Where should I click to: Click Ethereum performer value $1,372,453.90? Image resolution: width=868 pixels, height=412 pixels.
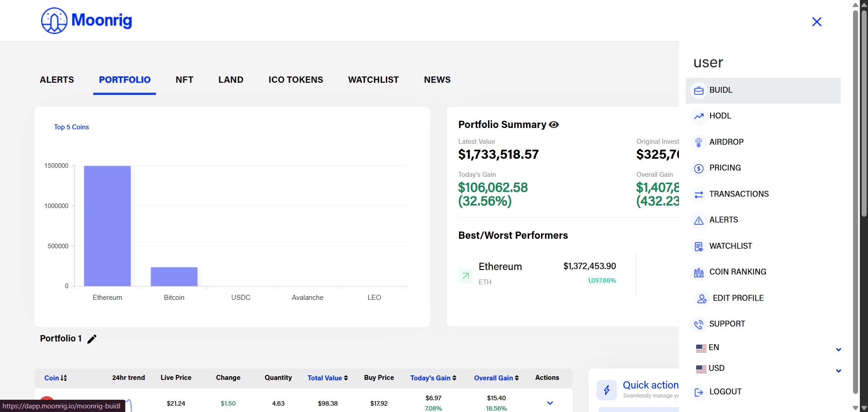click(x=589, y=266)
